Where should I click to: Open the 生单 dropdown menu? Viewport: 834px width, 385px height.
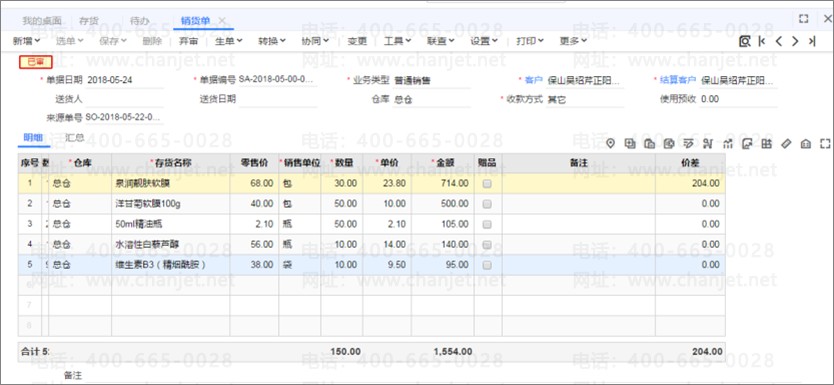229,41
